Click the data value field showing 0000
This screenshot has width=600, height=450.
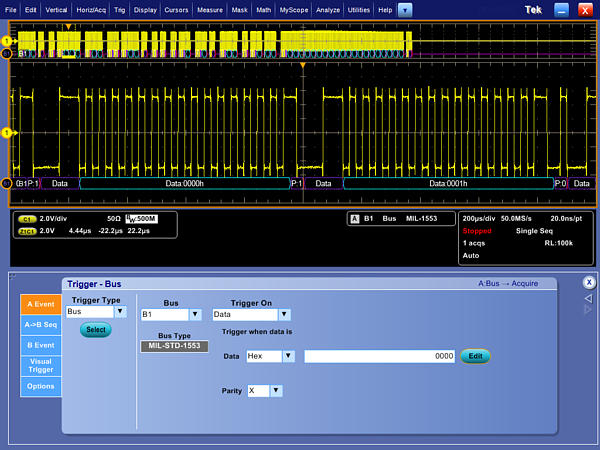(381, 356)
